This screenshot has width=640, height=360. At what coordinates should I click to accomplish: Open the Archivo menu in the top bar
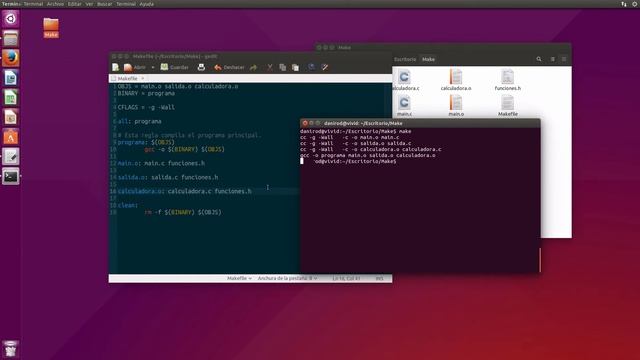[x=55, y=4]
